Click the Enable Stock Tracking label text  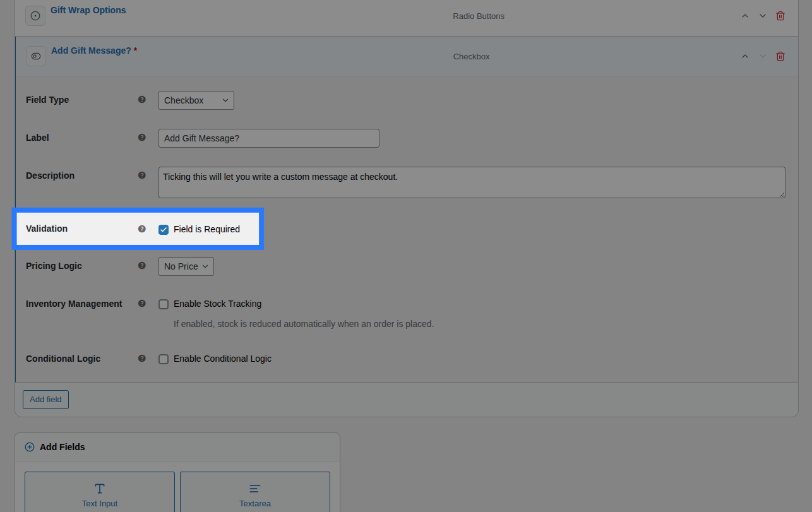(x=217, y=304)
